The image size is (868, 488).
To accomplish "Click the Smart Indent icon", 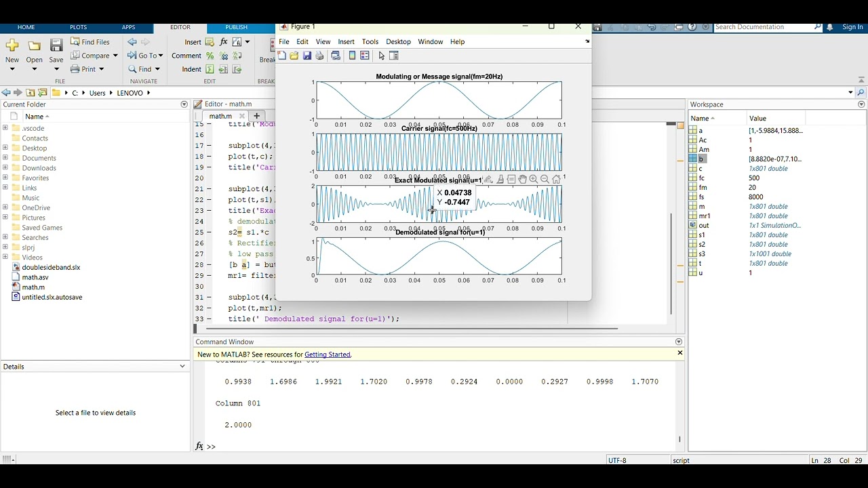I will [x=210, y=69].
